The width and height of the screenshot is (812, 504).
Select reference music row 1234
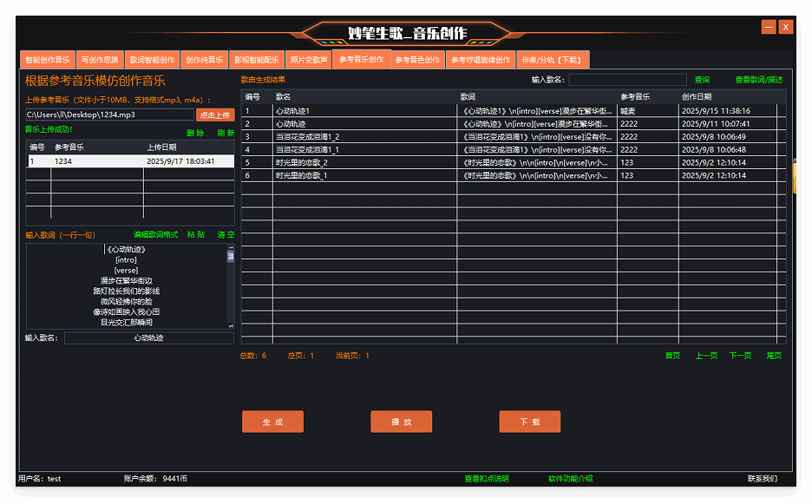[x=130, y=161]
